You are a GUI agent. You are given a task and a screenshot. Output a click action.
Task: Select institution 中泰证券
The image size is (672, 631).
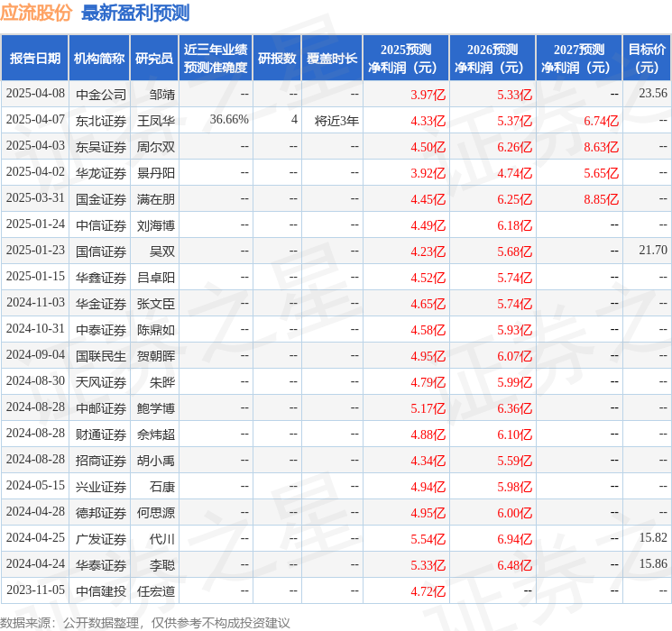coord(101,329)
